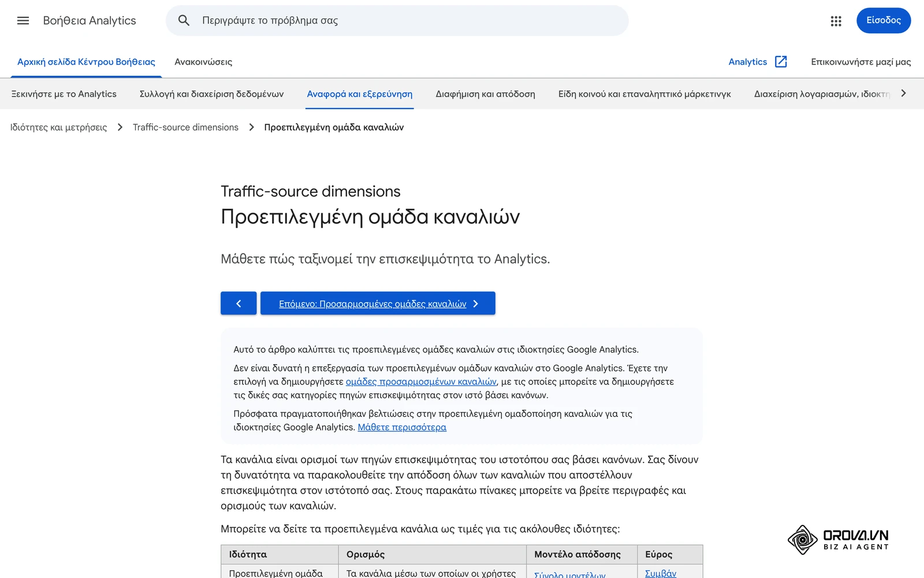Open ομάδες προσαρμοσμένων καναλιών link
The height and width of the screenshot is (578, 924).
421,381
